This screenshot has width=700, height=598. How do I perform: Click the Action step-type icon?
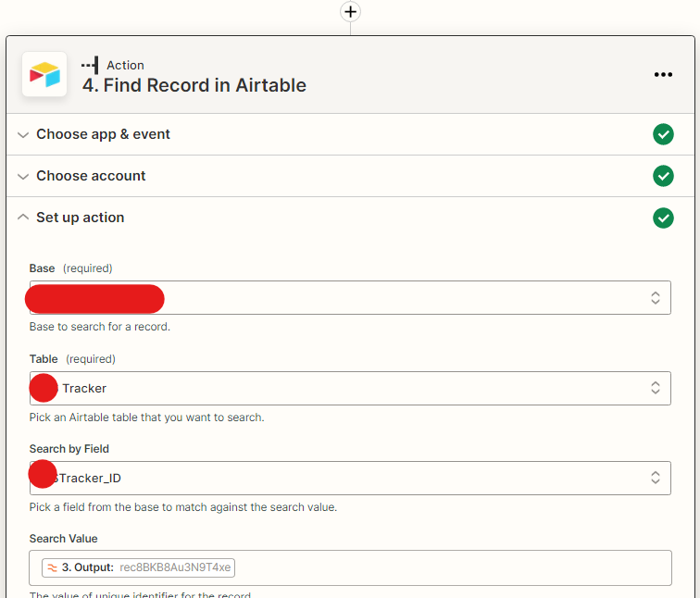coord(90,65)
